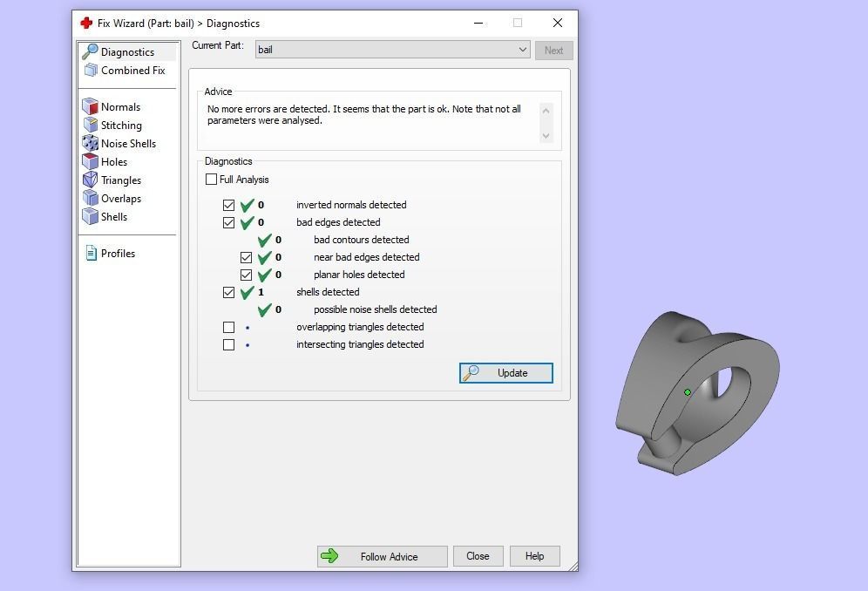Click the Overlaps cube icon
This screenshot has height=591, width=868.
coord(91,198)
